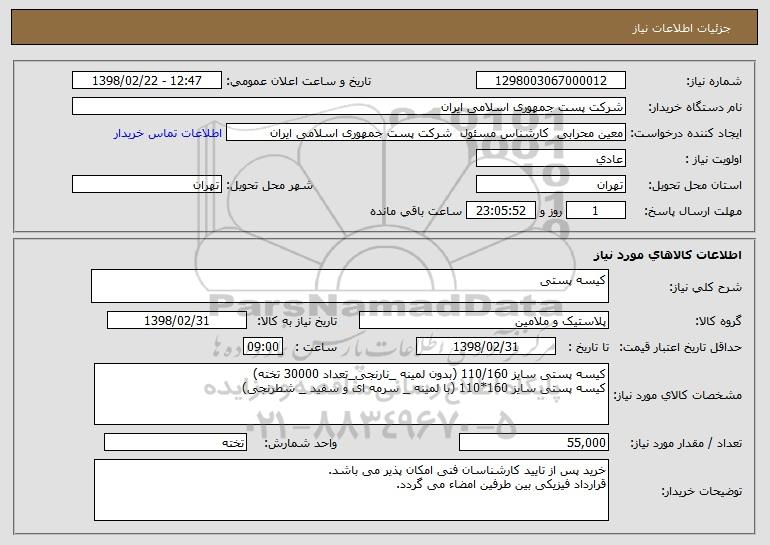Select the شرح کلی نیاز box کیسه پستی

click(350, 286)
